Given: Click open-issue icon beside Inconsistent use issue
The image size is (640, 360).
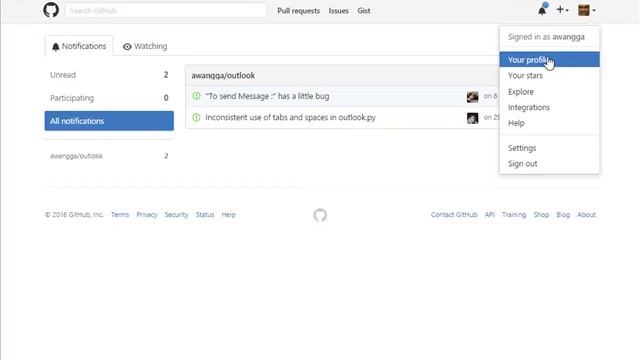Looking at the screenshot, I should [x=196, y=117].
